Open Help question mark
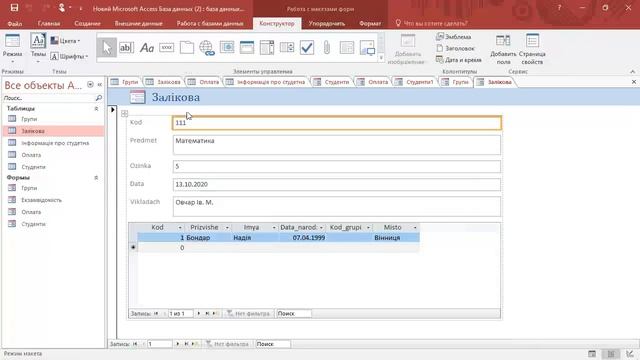The height and width of the screenshot is (360, 640). tap(559, 8)
